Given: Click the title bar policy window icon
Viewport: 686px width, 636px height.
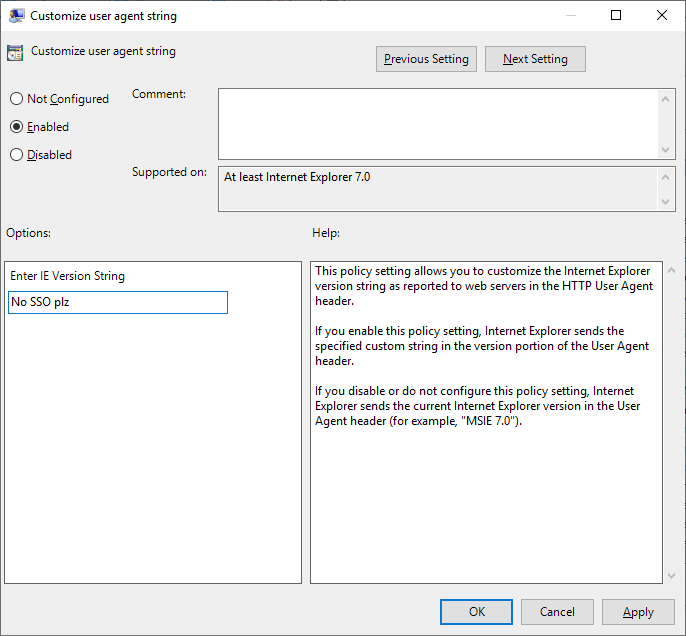Looking at the screenshot, I should tap(16, 16).
